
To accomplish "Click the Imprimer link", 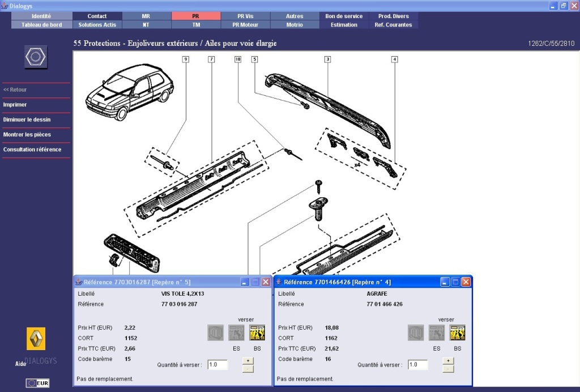I will pos(15,105).
